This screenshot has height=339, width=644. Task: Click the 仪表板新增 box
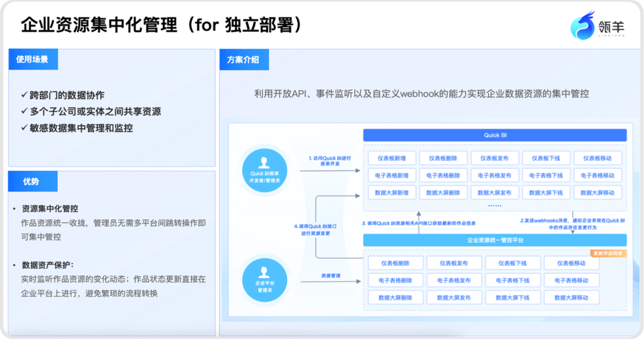[x=392, y=158]
